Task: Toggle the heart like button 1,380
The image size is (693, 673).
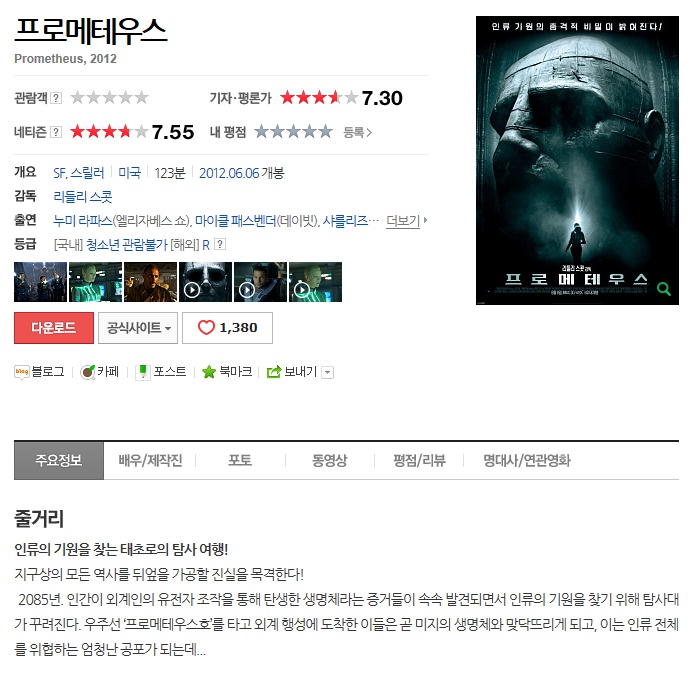Action: [x=227, y=328]
